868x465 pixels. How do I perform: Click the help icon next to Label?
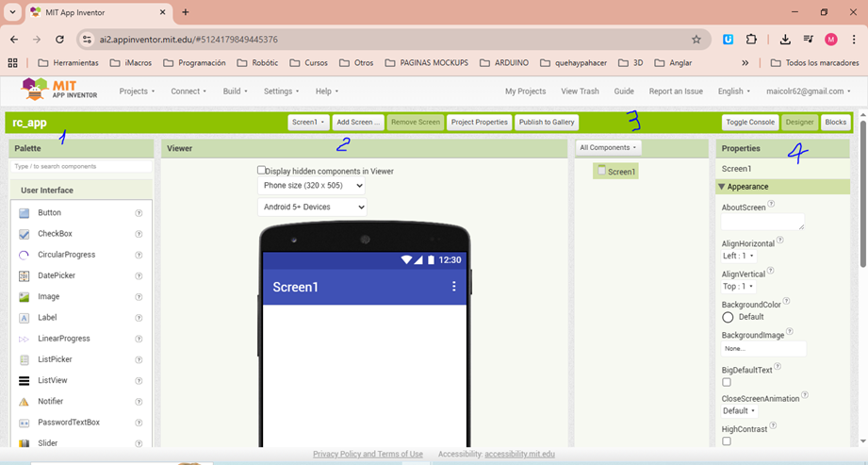click(139, 318)
